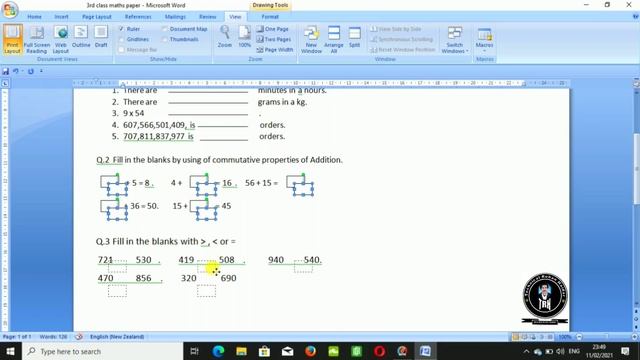Switch to Outline view
Viewport: 640px width, 360px height.
81,37
